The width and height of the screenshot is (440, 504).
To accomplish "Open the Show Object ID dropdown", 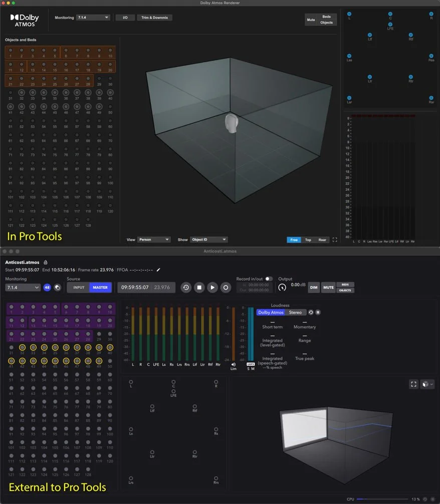I will (x=209, y=239).
